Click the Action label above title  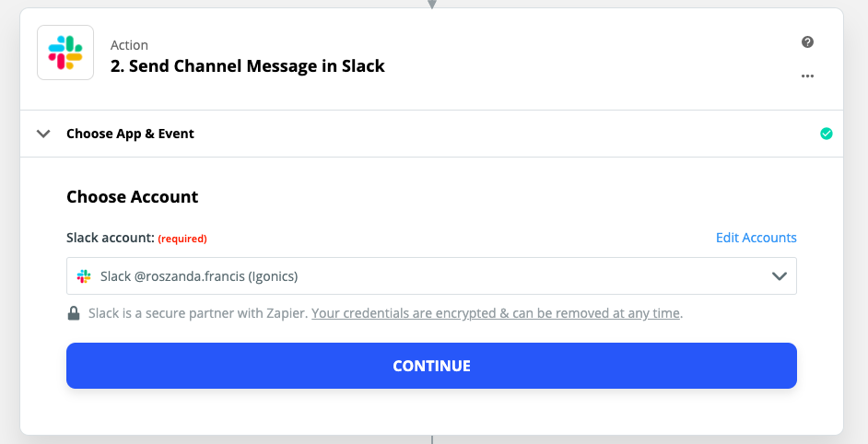pos(129,45)
